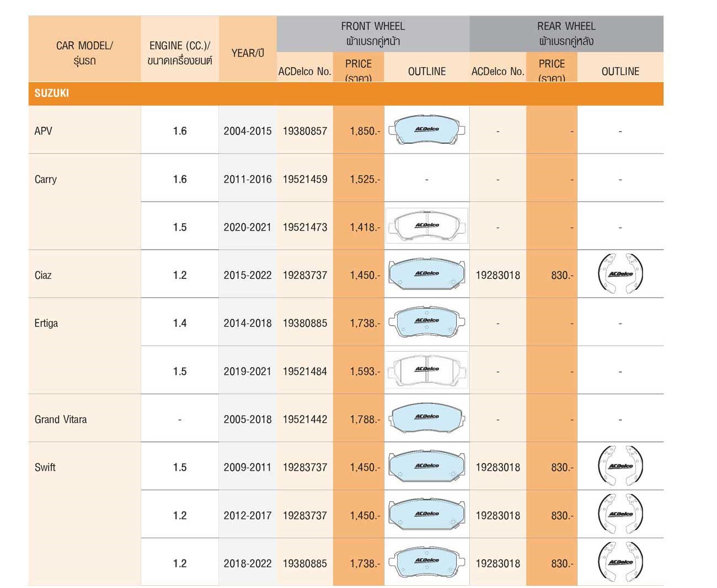Click Swift 2018-2022 rear brake shoe outline
The image size is (717, 588).
620,562
